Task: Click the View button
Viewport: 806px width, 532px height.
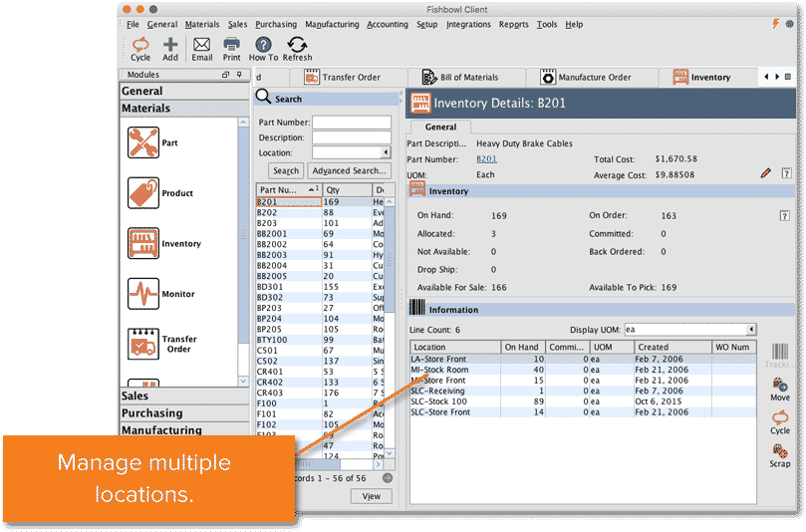Action: tap(372, 496)
